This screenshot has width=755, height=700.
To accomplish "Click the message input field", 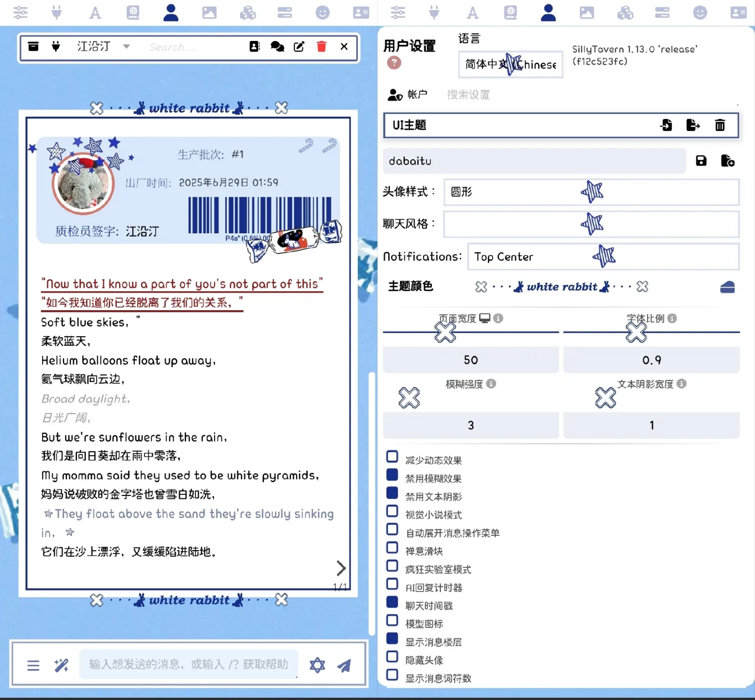I will click(x=188, y=664).
